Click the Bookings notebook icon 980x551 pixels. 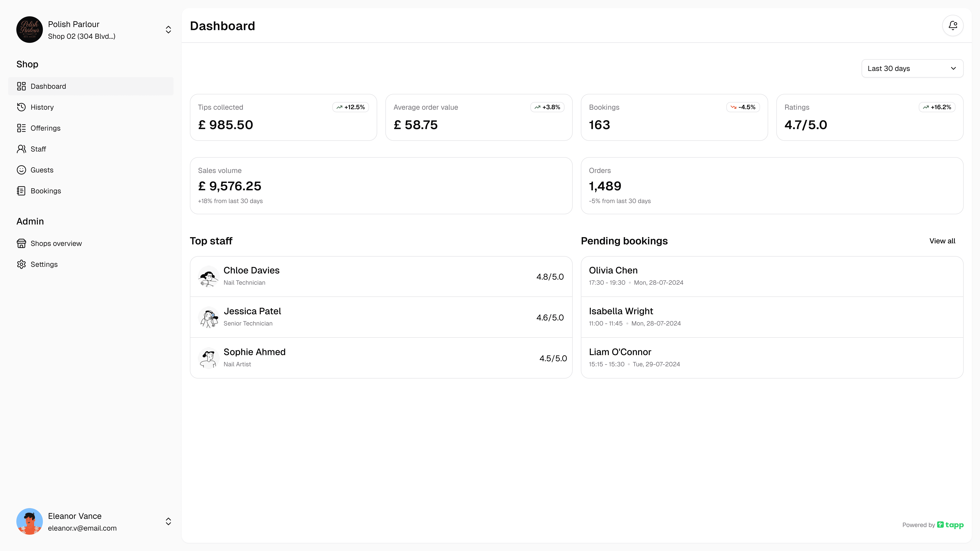coord(21,191)
